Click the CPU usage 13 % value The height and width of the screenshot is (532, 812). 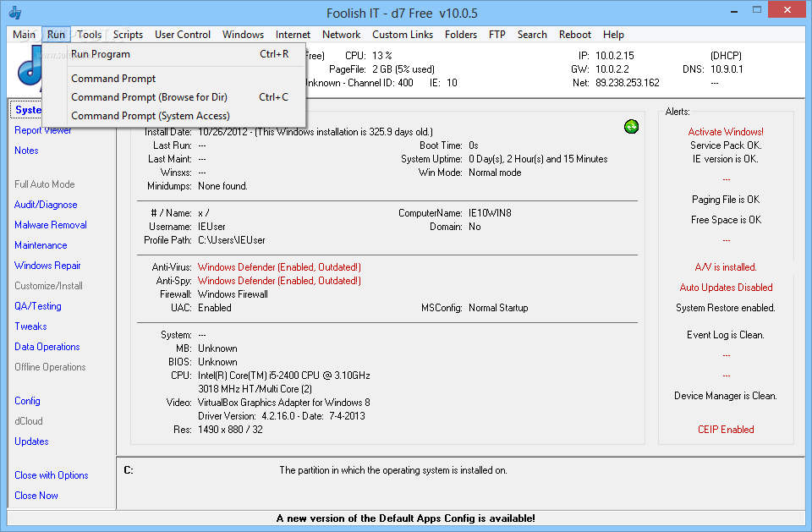coord(381,56)
